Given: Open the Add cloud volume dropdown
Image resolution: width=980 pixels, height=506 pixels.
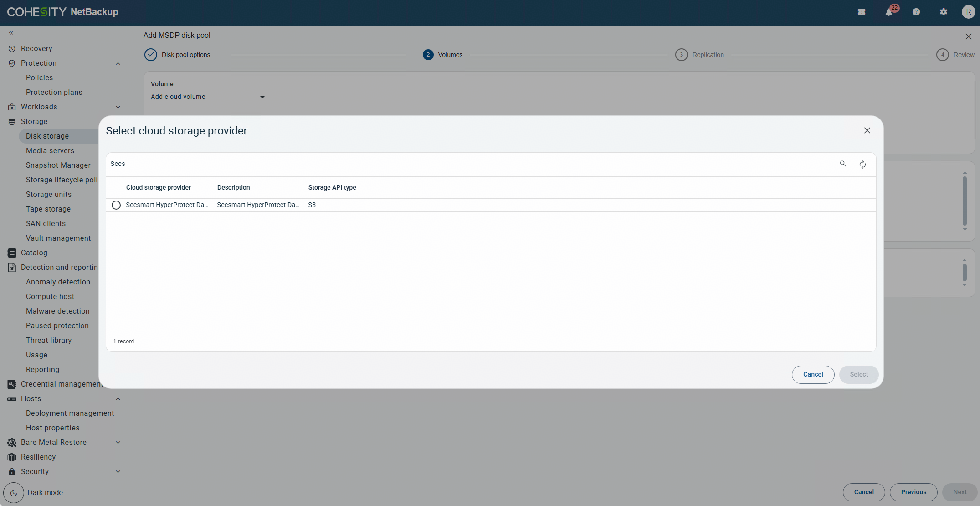Looking at the screenshot, I should point(208,97).
